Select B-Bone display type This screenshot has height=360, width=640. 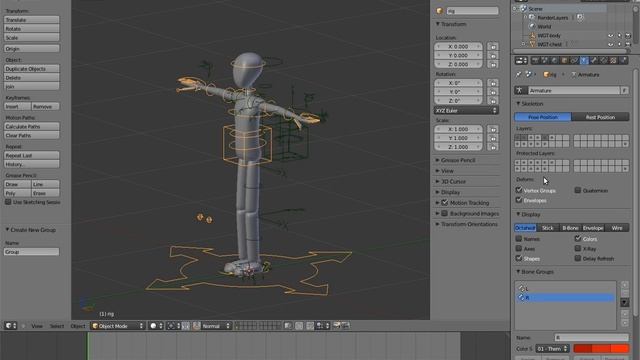pyautogui.click(x=570, y=228)
